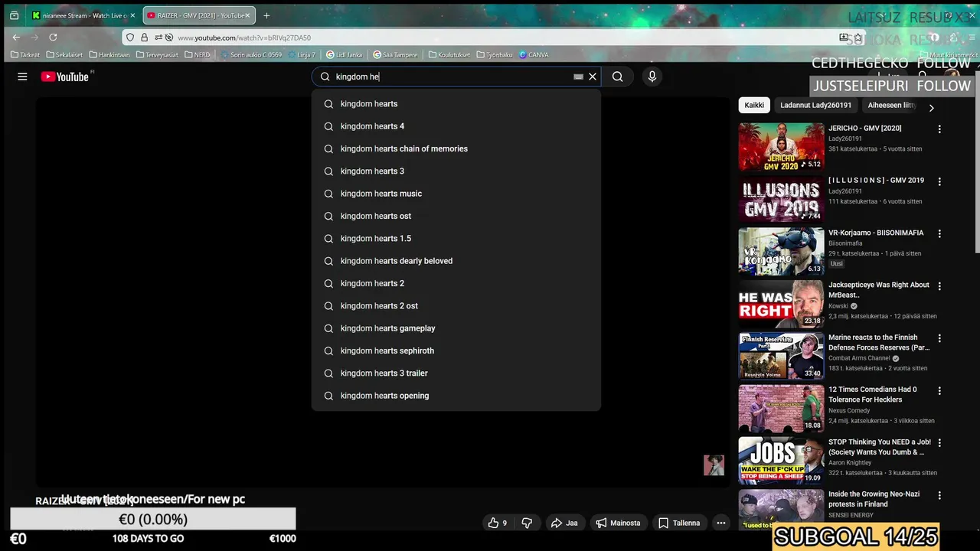Open options menu for the STOP Thinking You NEED a Job video
The width and height of the screenshot is (980, 551).
[x=939, y=443]
